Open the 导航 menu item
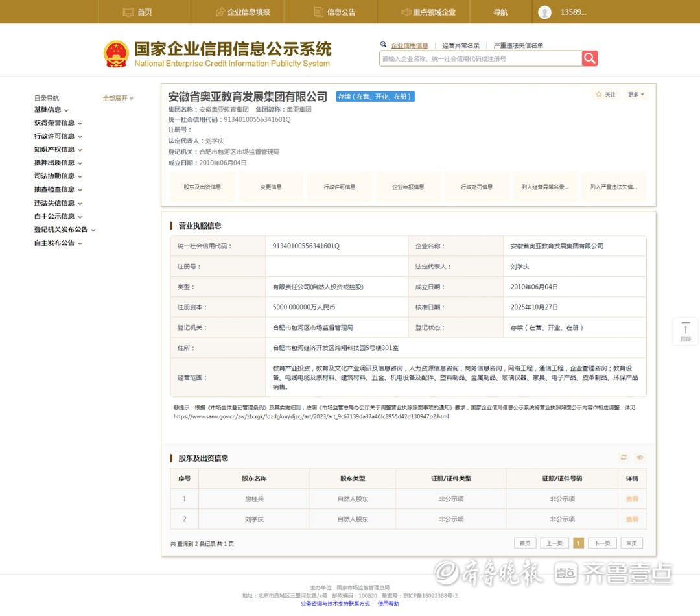Screen dimensions: 700x616 pyautogui.click(x=500, y=12)
